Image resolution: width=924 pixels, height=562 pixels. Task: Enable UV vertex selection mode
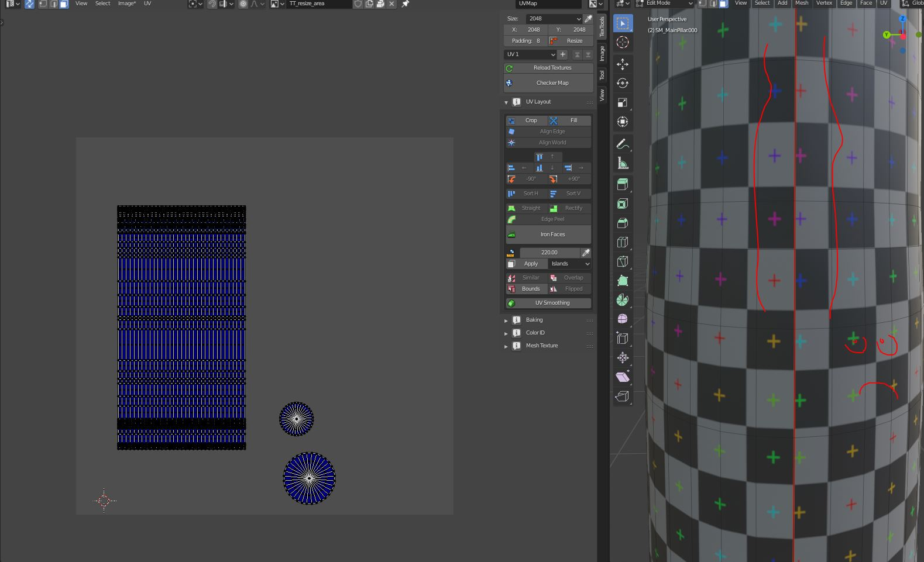point(43,4)
